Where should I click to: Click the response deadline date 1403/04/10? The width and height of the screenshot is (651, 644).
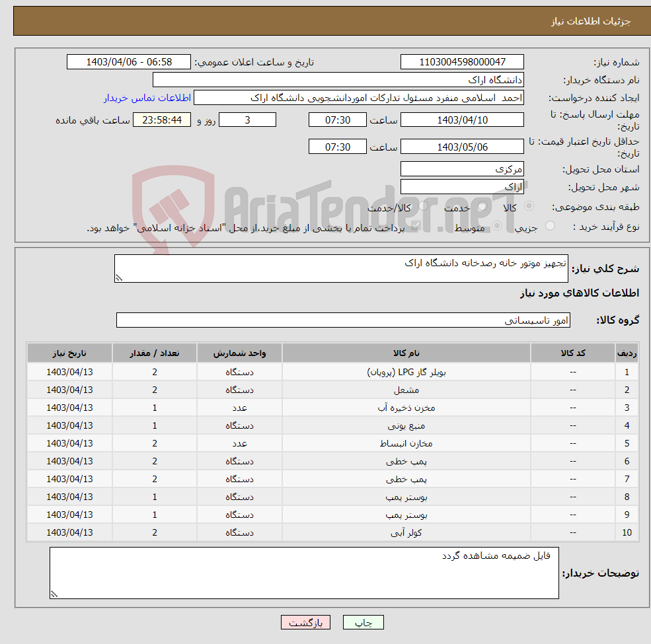[x=462, y=120]
